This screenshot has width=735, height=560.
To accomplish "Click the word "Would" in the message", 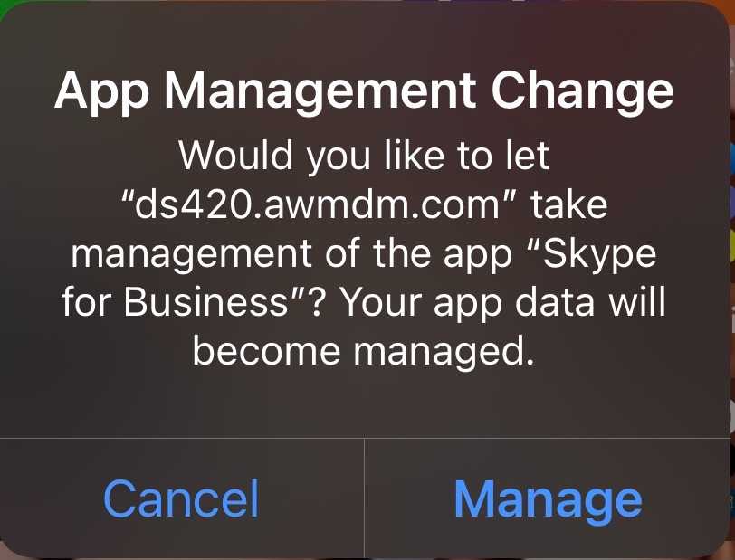I will 235,155.
